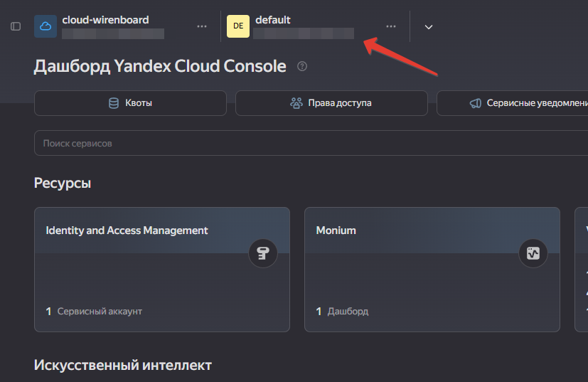
Task: Click the megaphone icon for service notifications
Action: tap(476, 103)
